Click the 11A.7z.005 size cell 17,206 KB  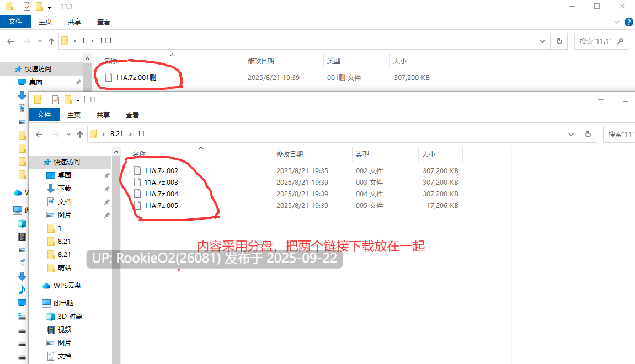tap(442, 205)
